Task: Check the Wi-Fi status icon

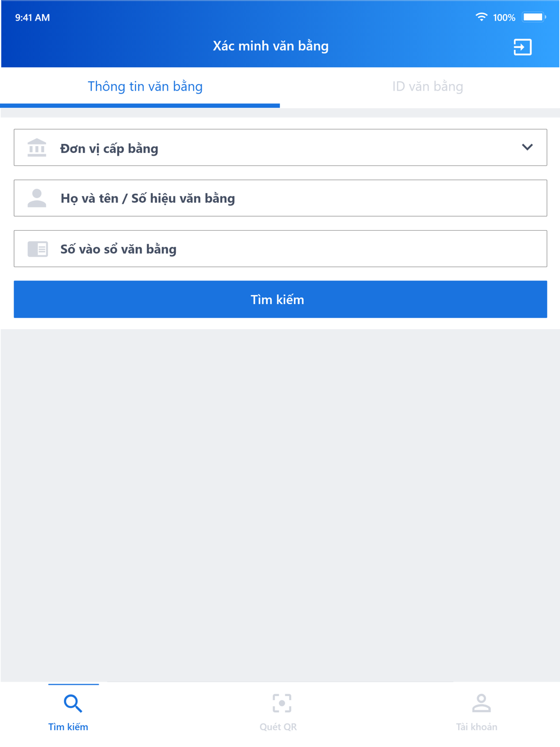Action: click(x=481, y=17)
